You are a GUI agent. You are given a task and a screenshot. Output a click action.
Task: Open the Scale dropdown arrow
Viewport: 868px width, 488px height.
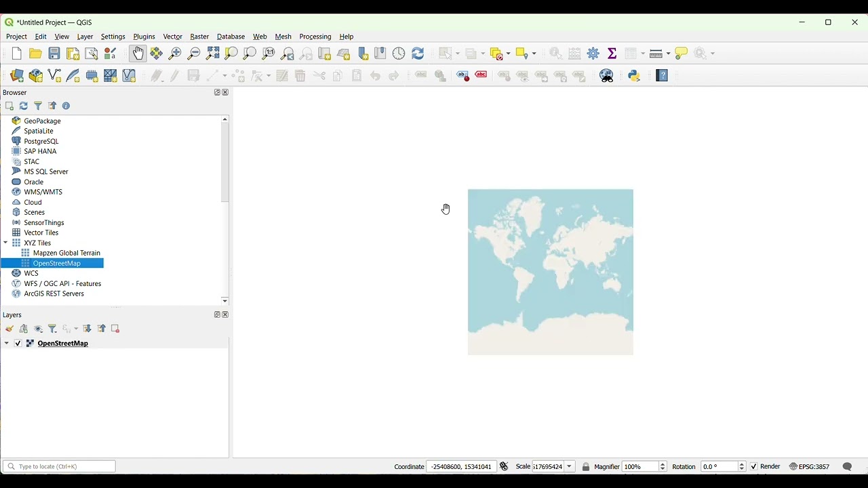pyautogui.click(x=570, y=467)
